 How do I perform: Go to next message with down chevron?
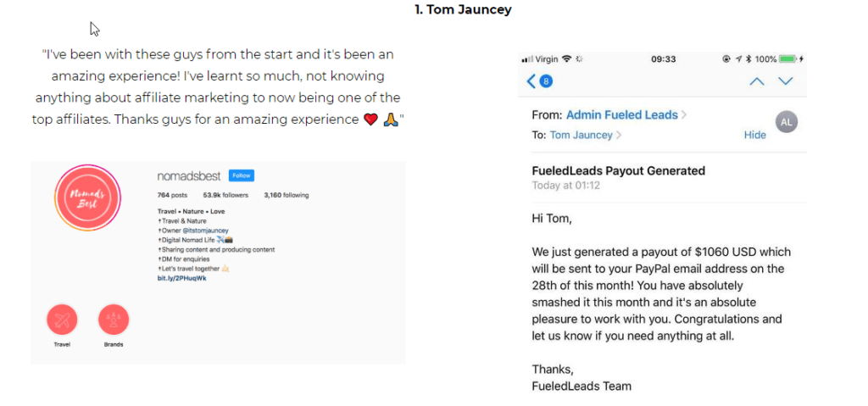coord(785,81)
